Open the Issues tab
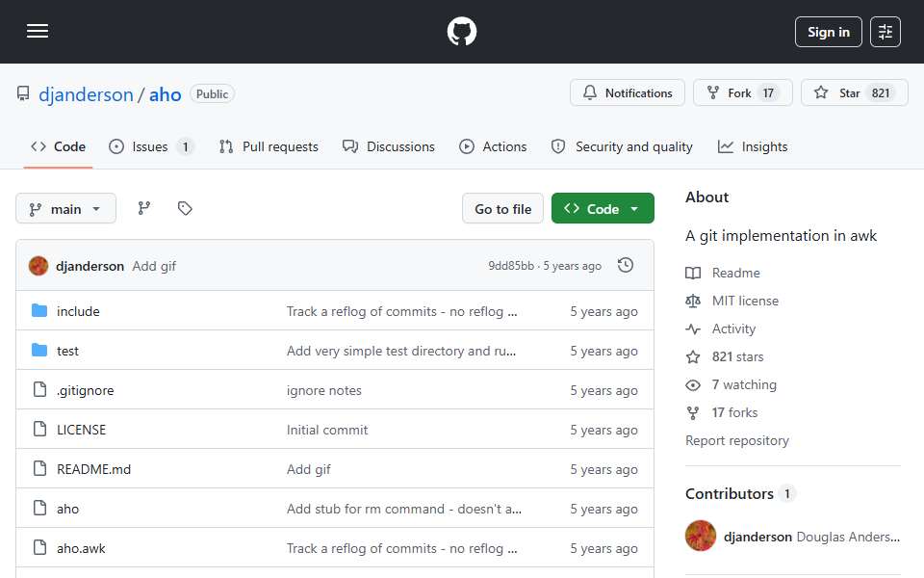924x578 pixels. pos(151,146)
